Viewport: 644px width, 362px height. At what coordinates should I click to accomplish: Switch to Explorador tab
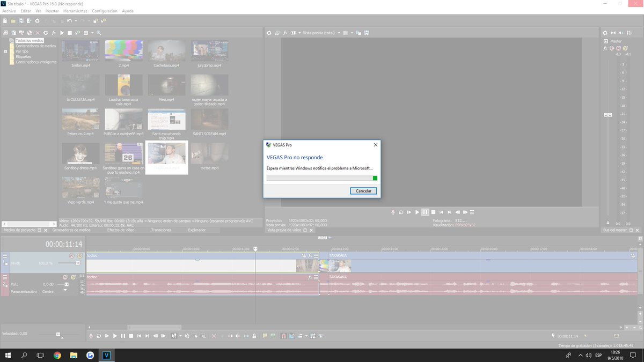pos(197,230)
